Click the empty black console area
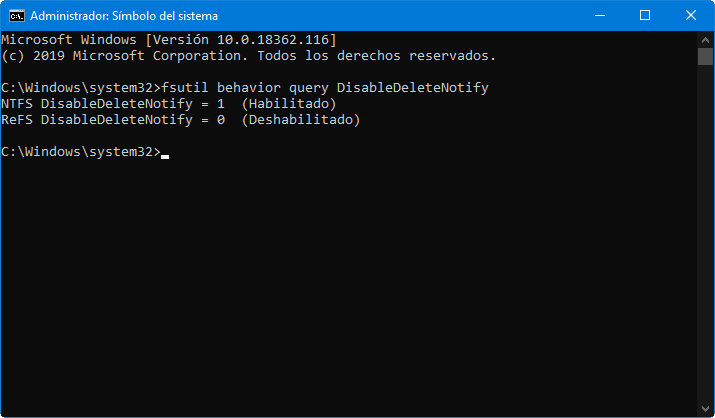This screenshot has height=418, width=715. (x=350, y=290)
